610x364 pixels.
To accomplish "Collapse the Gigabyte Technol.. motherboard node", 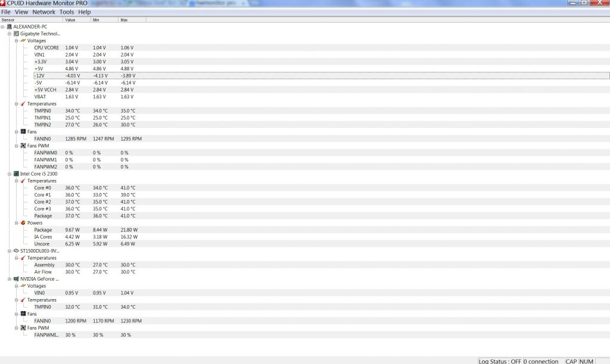I will [10, 34].
